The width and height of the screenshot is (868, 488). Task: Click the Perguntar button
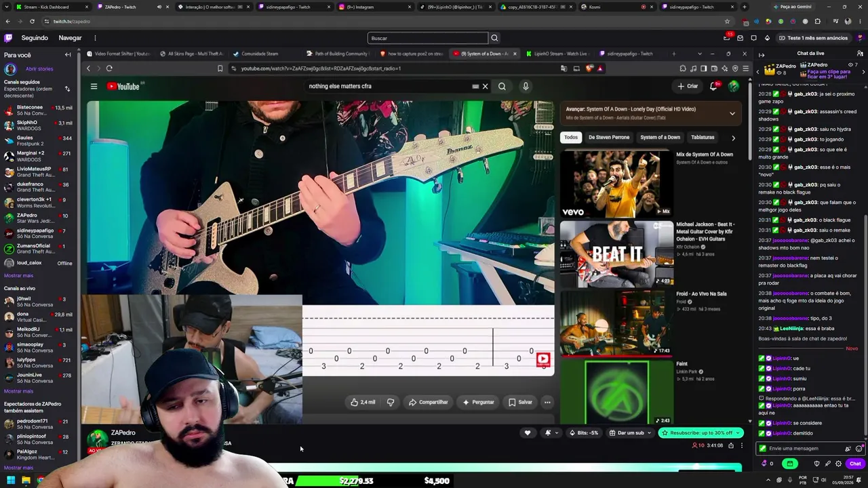pos(478,402)
